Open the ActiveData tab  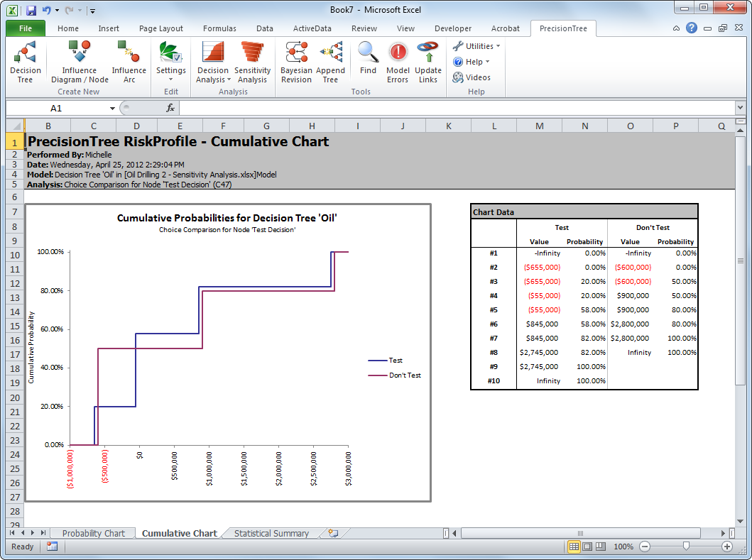(x=312, y=28)
